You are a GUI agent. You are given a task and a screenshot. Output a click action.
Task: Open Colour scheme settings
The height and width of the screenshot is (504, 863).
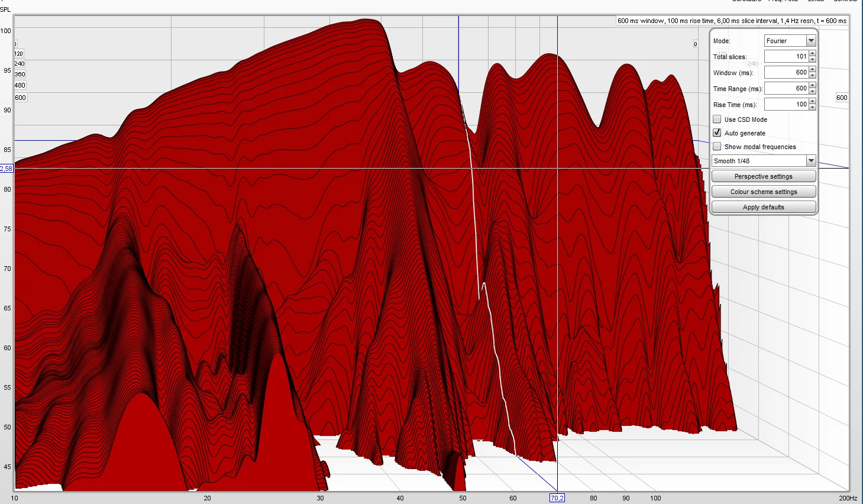764,192
